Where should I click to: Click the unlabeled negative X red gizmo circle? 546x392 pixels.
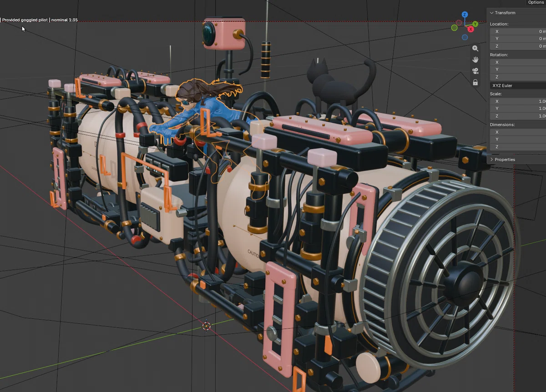[x=459, y=22]
